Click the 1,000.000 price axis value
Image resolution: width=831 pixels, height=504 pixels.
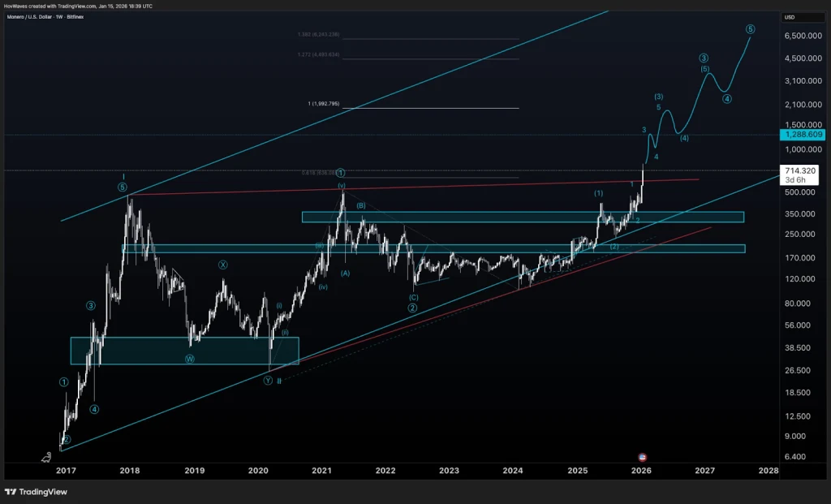point(803,149)
